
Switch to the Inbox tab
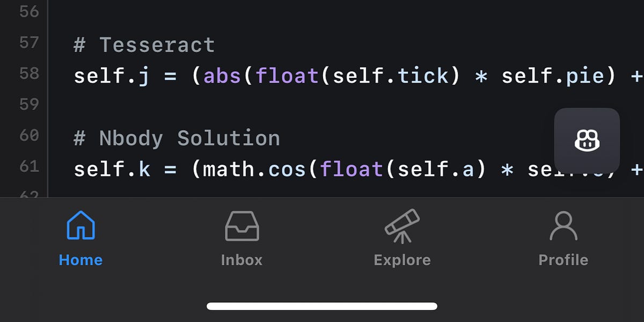[x=241, y=239]
